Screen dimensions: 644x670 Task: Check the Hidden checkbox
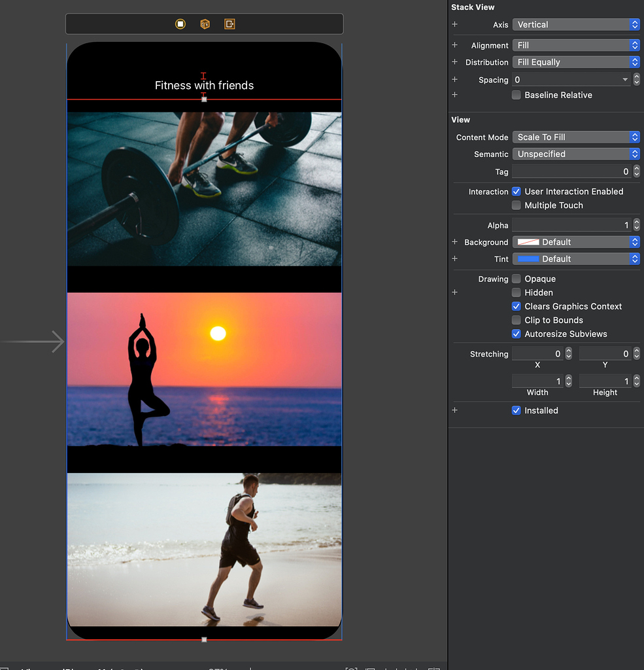[517, 292]
